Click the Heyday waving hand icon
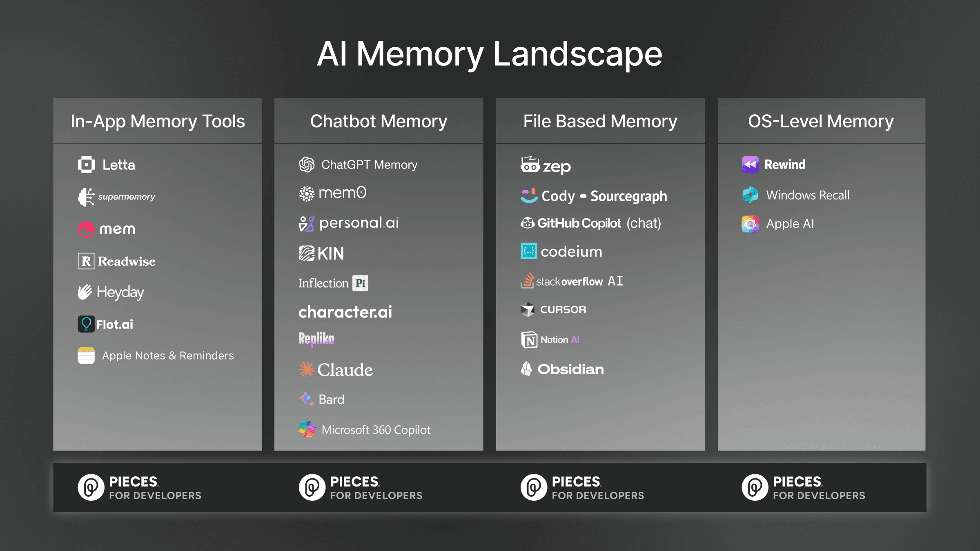This screenshot has width=980, height=551. (85, 292)
